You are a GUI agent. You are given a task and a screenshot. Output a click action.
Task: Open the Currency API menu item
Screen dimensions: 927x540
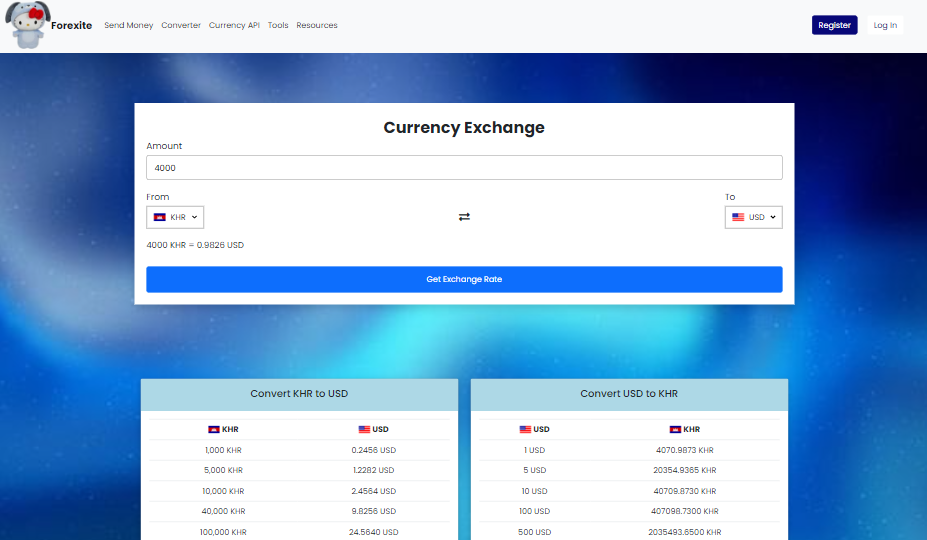pos(234,25)
